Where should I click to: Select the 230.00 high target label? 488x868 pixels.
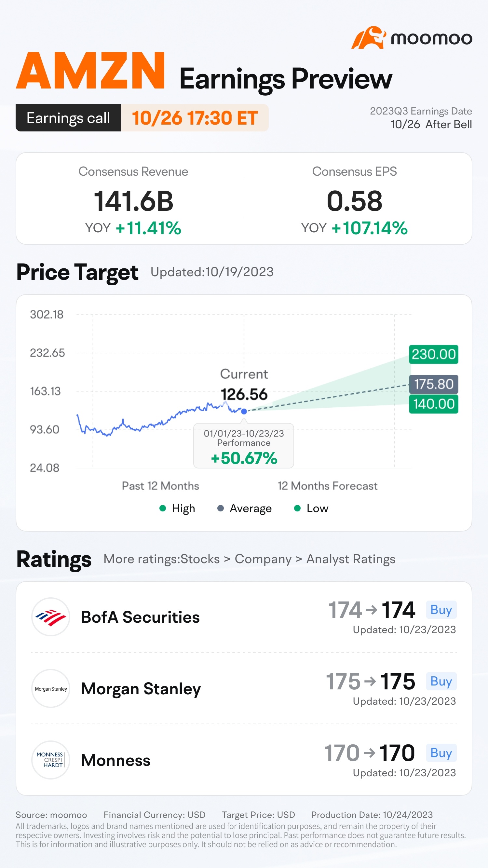tap(433, 354)
